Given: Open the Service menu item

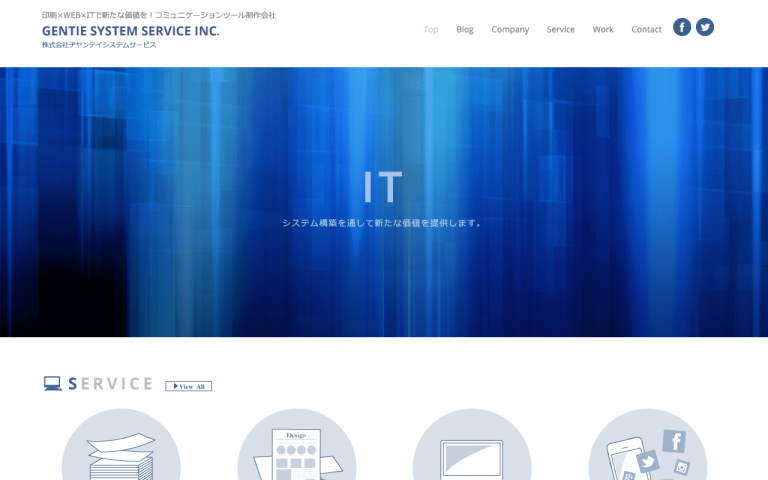Looking at the screenshot, I should [561, 29].
